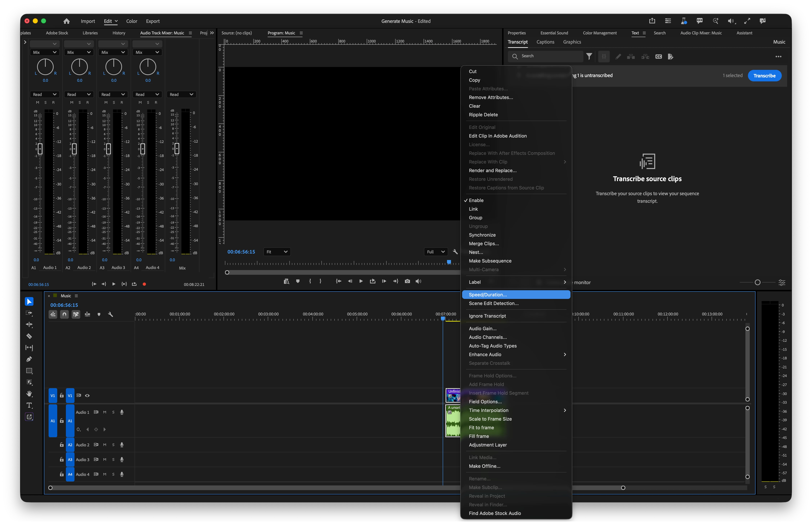
Task: Open transcript panel more options (three dots)
Action: pos(779,56)
